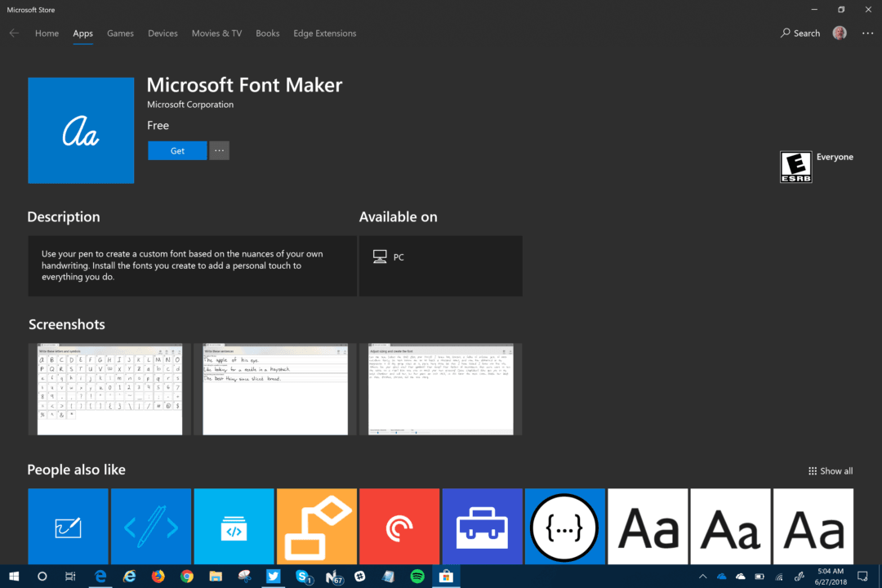The image size is (882, 588).
Task: Expand the system tray hidden icons chevron
Action: coord(702,577)
